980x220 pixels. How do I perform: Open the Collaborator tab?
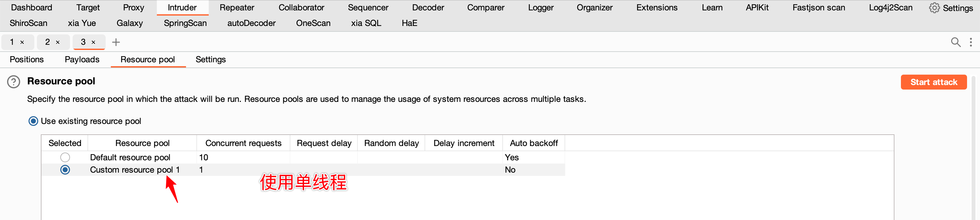[301, 7]
